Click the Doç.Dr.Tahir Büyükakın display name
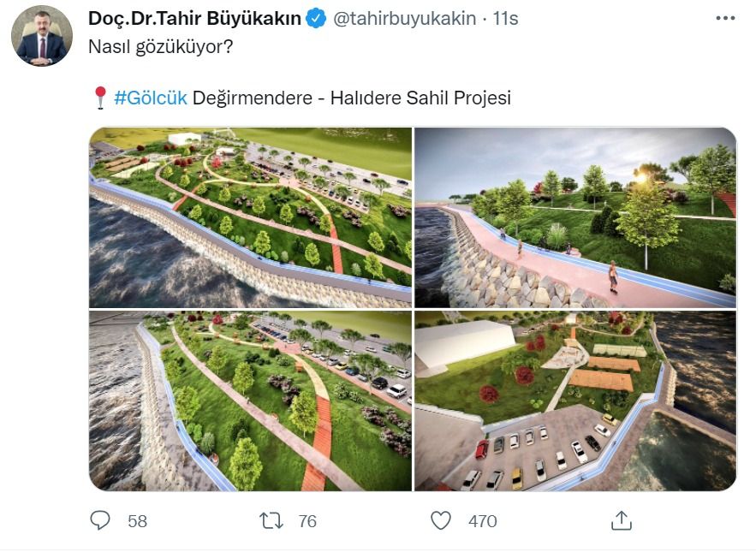This screenshot has width=756, height=552. click(195, 19)
